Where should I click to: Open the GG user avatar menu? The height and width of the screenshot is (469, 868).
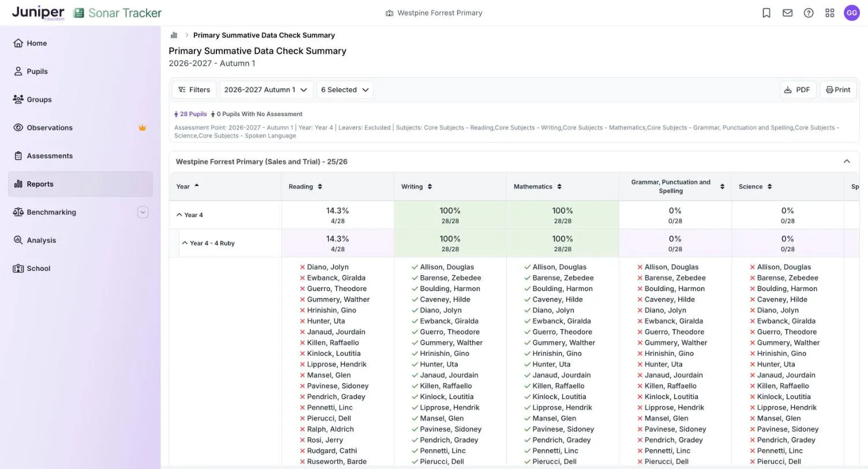point(852,13)
